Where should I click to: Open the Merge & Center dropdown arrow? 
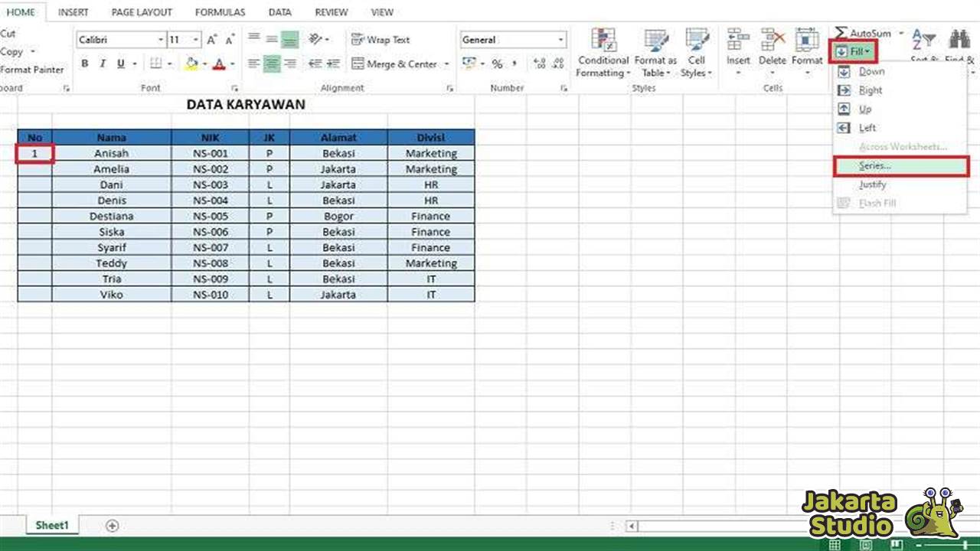[x=446, y=64]
